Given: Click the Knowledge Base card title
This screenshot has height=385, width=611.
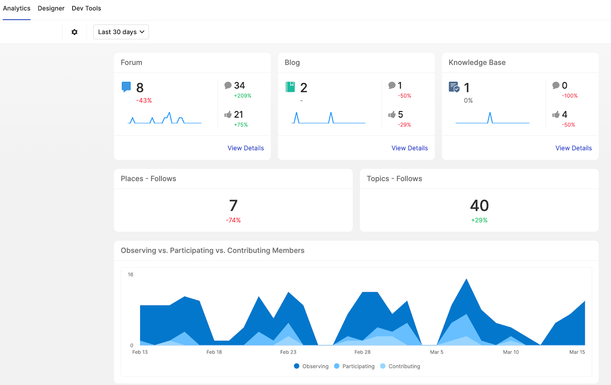Looking at the screenshot, I should [477, 62].
